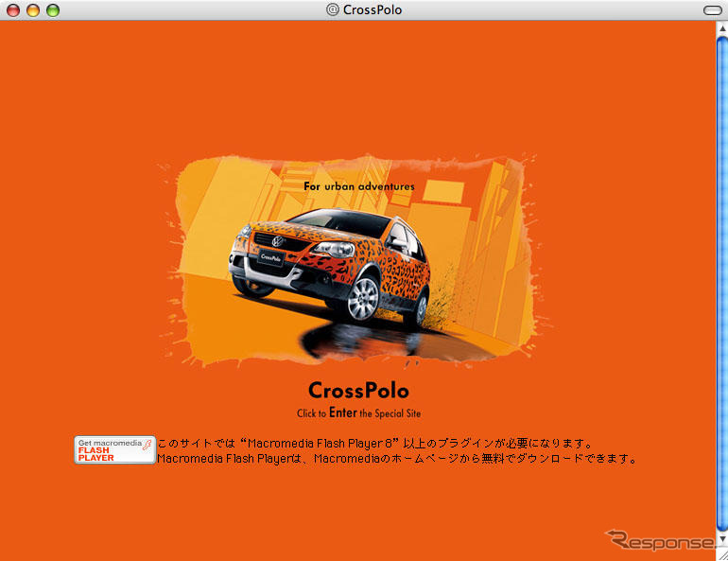
Task: Toggle the toolbar with the pill-shaped button
Action: 712,9
